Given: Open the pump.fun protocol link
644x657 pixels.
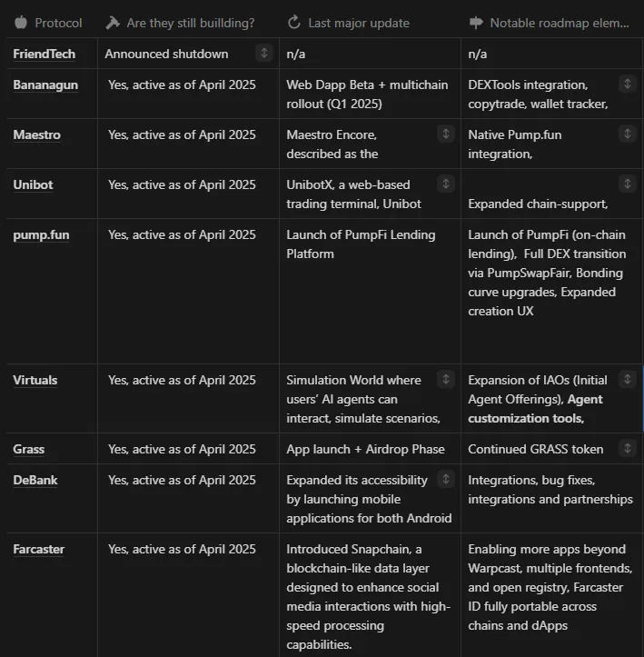Looking at the screenshot, I should [x=41, y=235].
